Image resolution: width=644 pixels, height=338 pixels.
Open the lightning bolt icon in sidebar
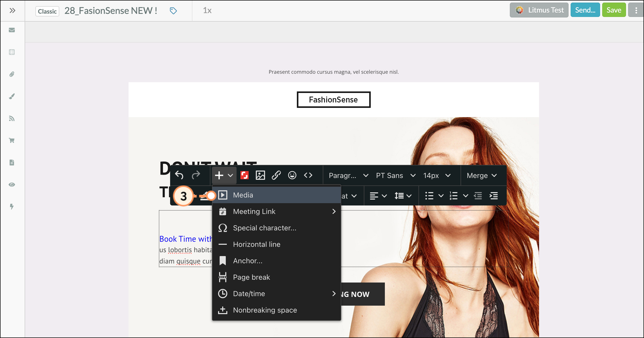[x=12, y=207]
